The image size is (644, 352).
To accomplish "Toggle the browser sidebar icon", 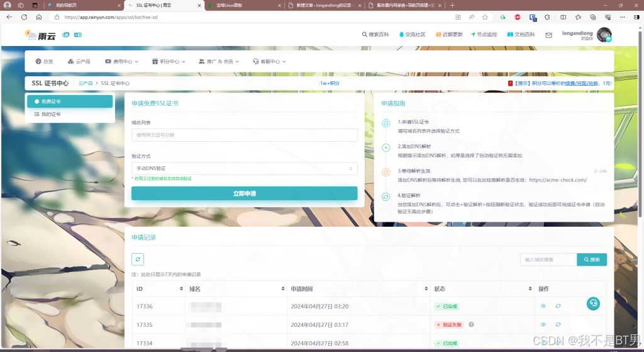I will 636,17.
